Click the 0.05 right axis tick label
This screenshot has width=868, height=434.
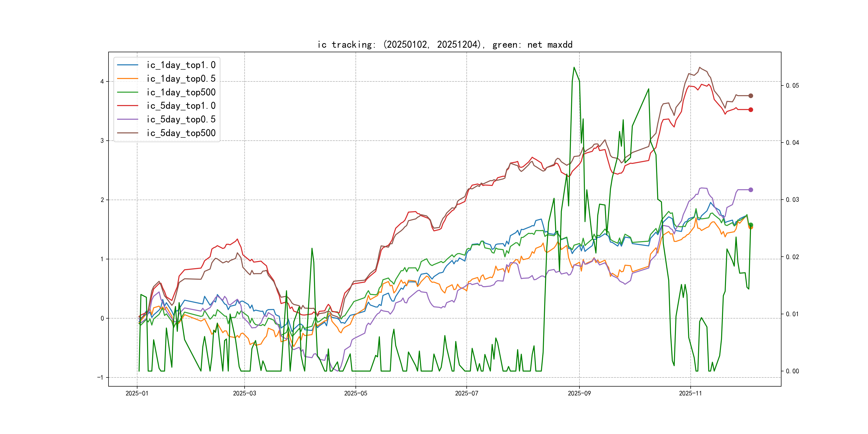pyautogui.click(x=792, y=85)
